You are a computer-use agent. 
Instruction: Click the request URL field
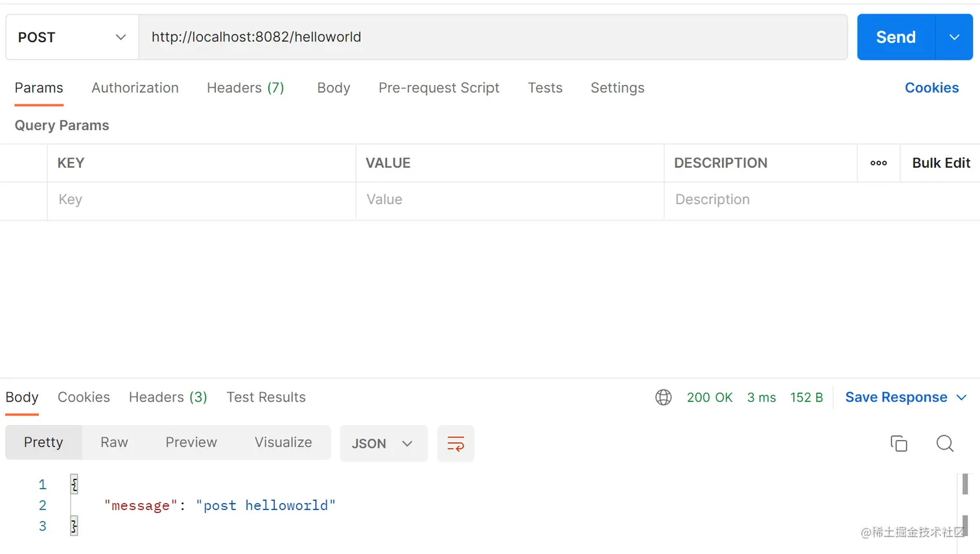(x=493, y=38)
